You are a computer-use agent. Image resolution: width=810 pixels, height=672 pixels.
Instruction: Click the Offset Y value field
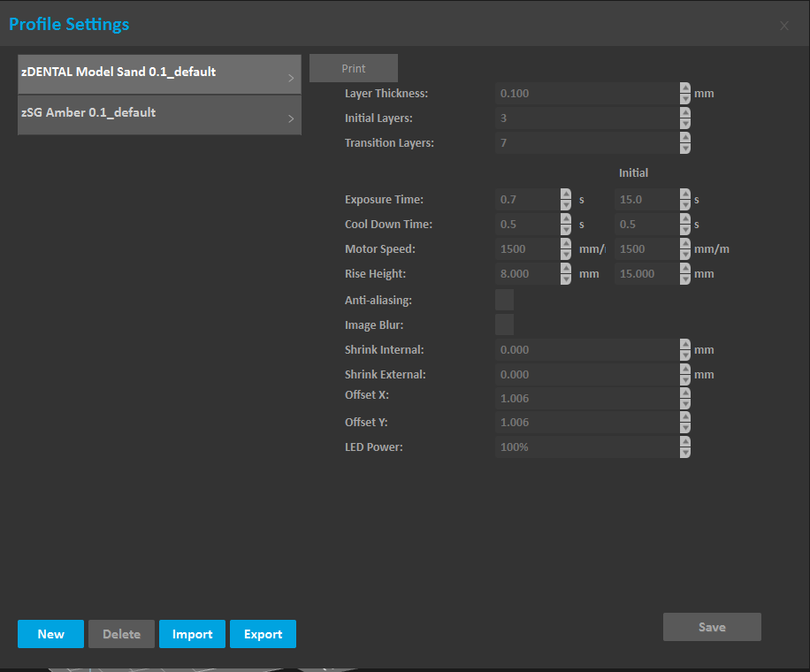tap(587, 423)
